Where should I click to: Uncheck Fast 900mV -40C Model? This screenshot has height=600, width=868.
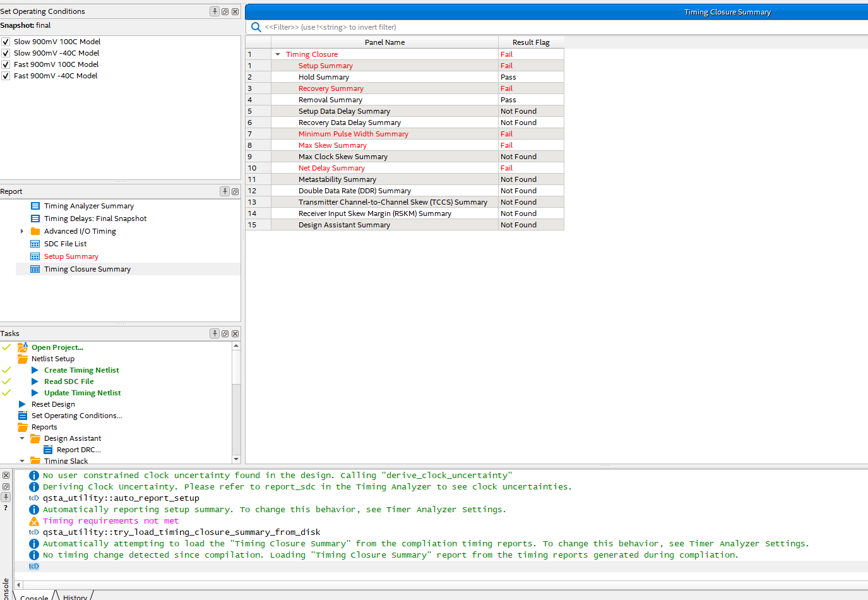[x=6, y=76]
